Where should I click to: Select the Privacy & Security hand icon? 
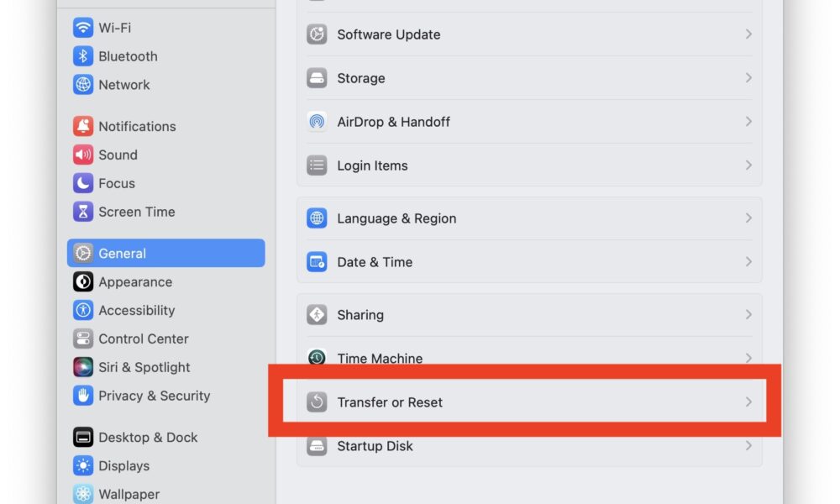[x=83, y=396]
